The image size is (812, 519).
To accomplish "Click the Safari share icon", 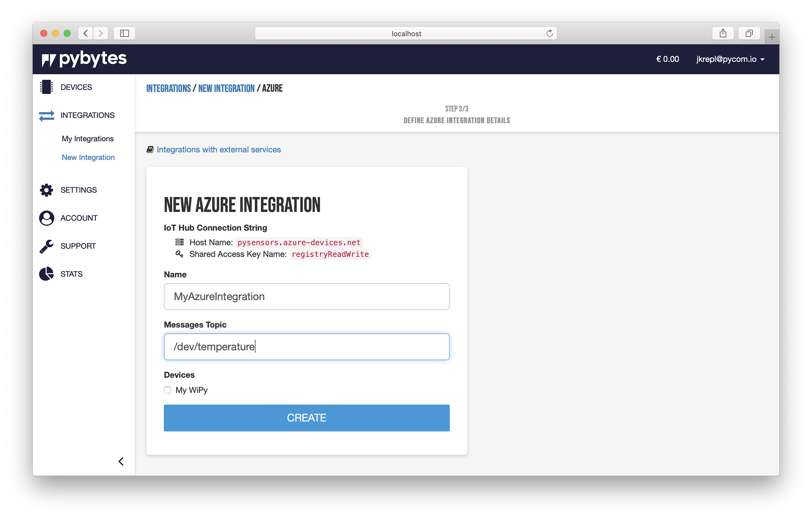I will [x=723, y=33].
